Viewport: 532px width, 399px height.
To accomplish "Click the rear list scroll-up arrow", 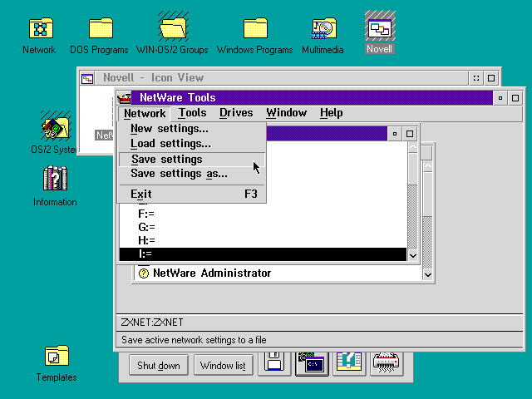I will click(428, 166).
